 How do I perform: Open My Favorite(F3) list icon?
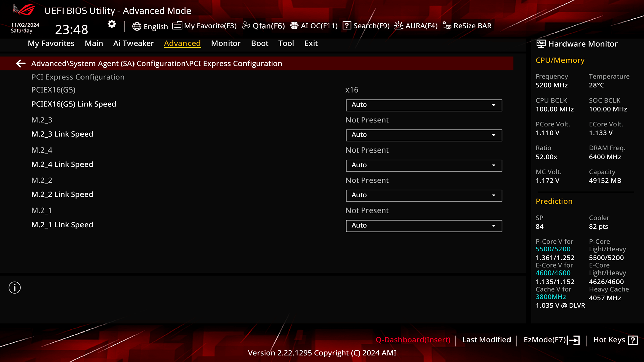177,26
